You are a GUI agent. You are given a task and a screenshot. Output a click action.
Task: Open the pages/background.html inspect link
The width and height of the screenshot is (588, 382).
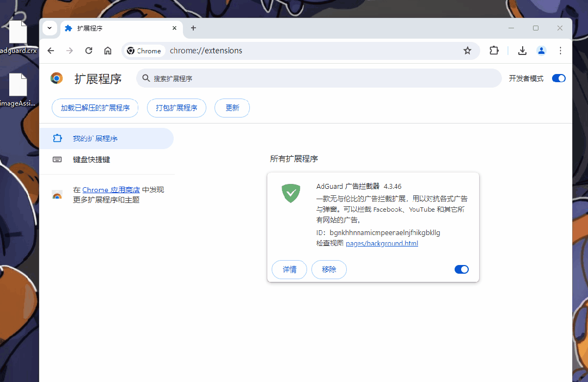click(x=382, y=243)
